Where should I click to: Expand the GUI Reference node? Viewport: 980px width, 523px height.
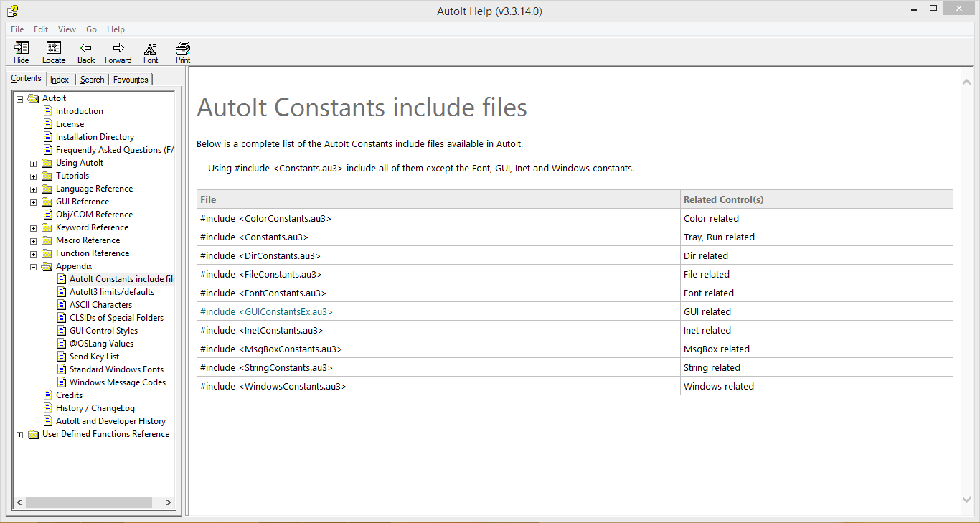click(33, 202)
